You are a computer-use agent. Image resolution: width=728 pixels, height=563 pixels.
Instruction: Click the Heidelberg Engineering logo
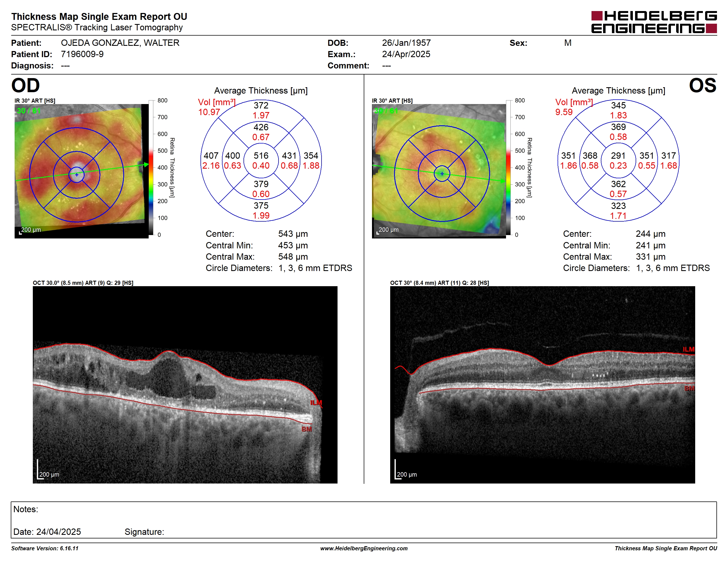click(654, 22)
